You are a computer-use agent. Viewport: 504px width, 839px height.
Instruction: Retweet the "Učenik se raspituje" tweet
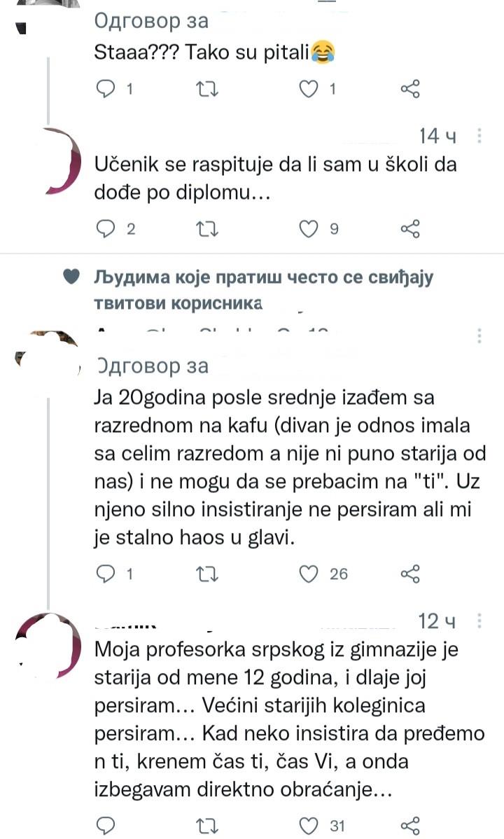(x=209, y=229)
